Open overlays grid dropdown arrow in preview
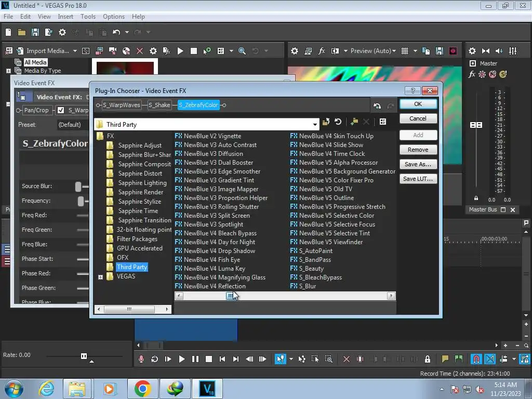The image size is (532, 399). (x=415, y=51)
